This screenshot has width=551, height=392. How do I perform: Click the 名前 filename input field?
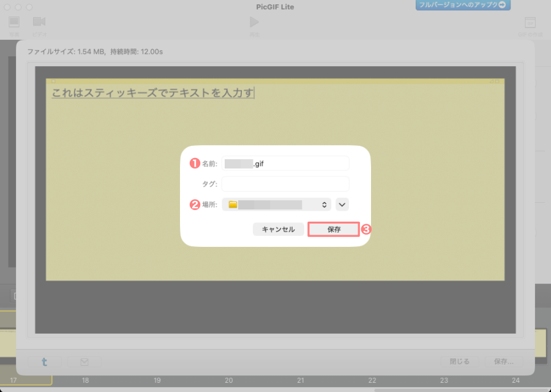pyautogui.click(x=285, y=164)
